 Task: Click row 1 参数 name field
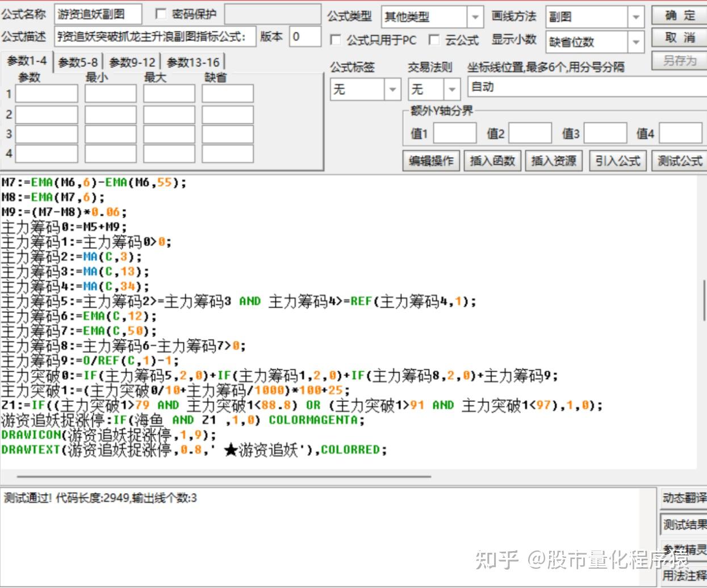[47, 94]
